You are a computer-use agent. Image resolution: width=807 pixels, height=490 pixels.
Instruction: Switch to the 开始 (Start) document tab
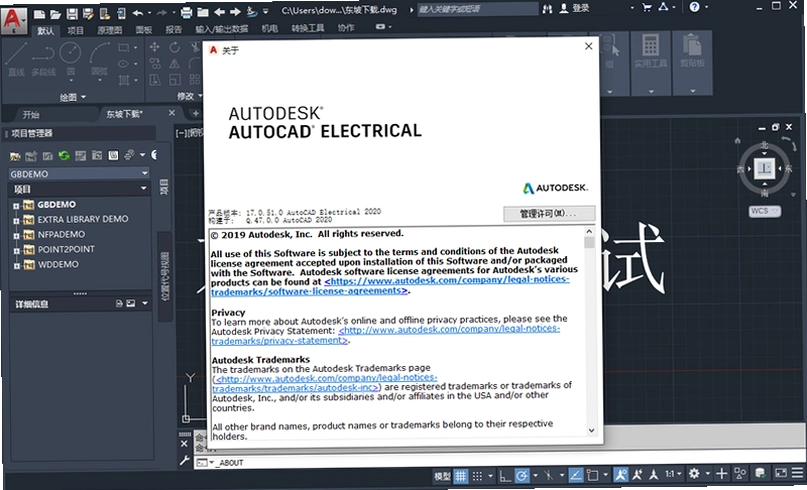[31, 114]
